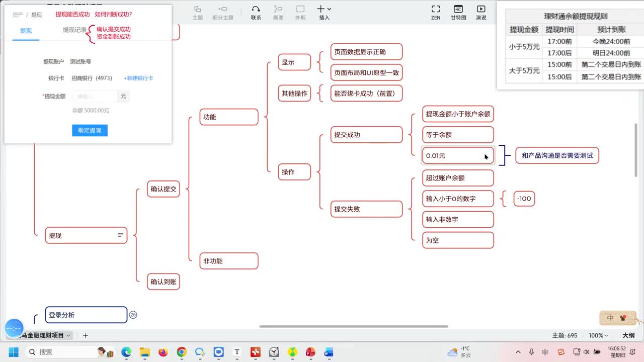Open the 插入 insert dropdown
Image resolution: width=644 pixels, height=362 pixels.
pos(324,13)
